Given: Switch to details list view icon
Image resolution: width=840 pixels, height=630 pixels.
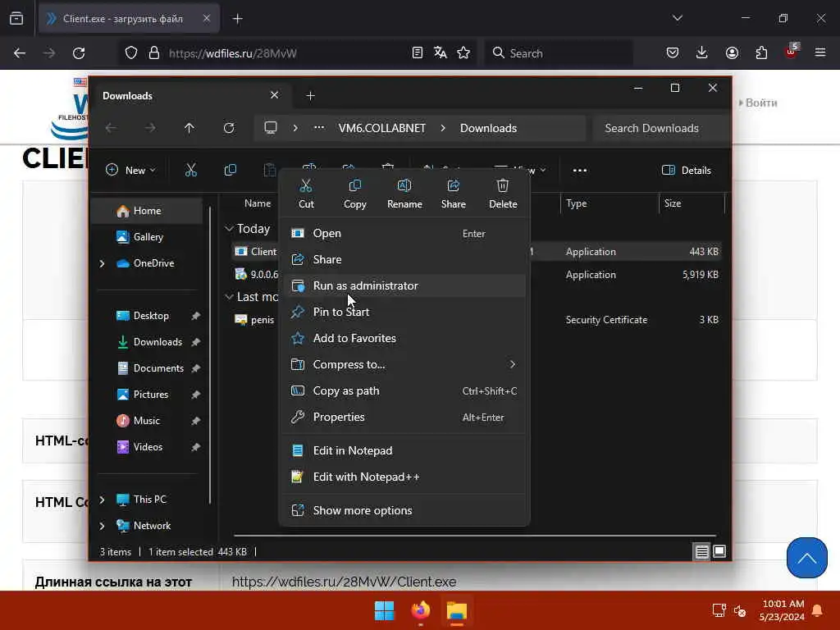Looking at the screenshot, I should [x=701, y=552].
